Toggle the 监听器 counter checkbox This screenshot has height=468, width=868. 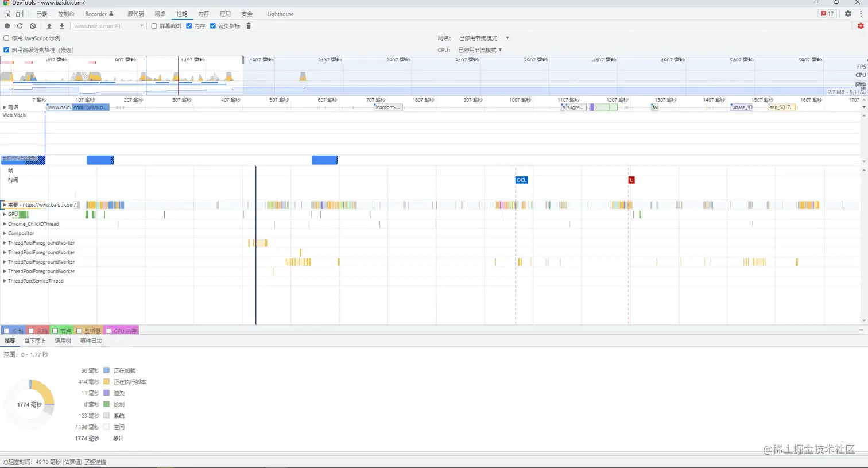[79, 331]
